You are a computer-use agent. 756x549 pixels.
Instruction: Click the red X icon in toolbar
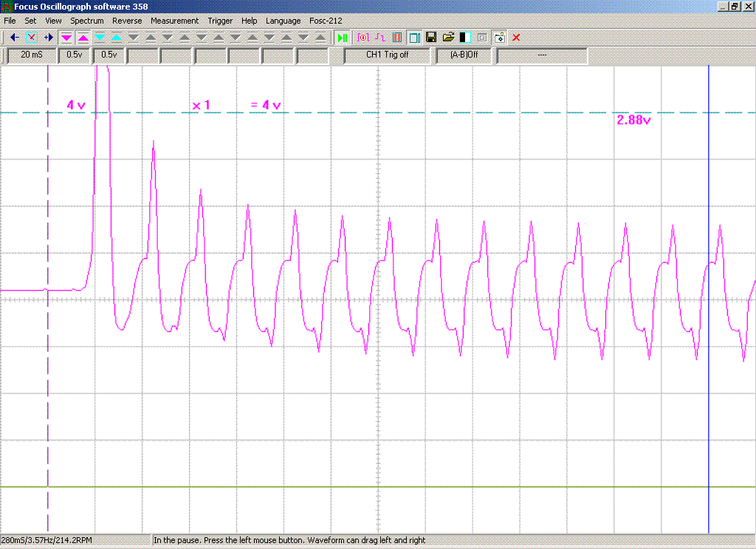[x=516, y=37]
